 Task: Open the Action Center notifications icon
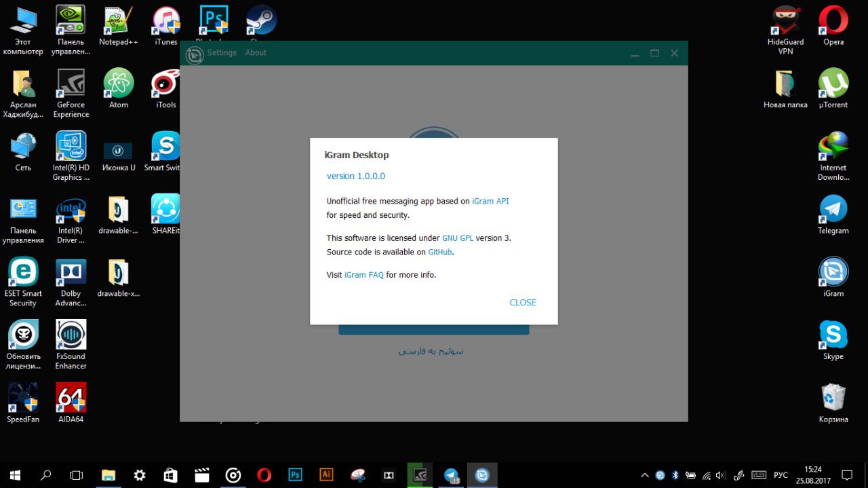point(847,475)
